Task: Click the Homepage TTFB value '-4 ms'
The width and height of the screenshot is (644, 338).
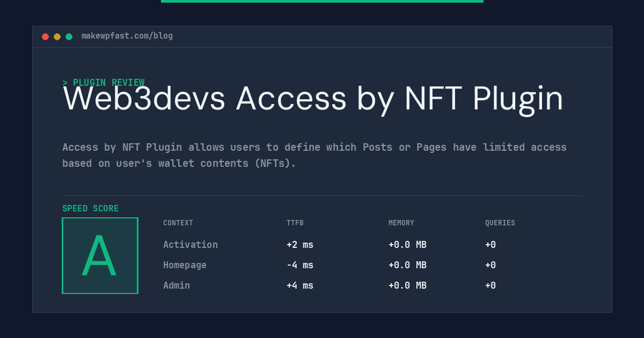Action: point(300,265)
